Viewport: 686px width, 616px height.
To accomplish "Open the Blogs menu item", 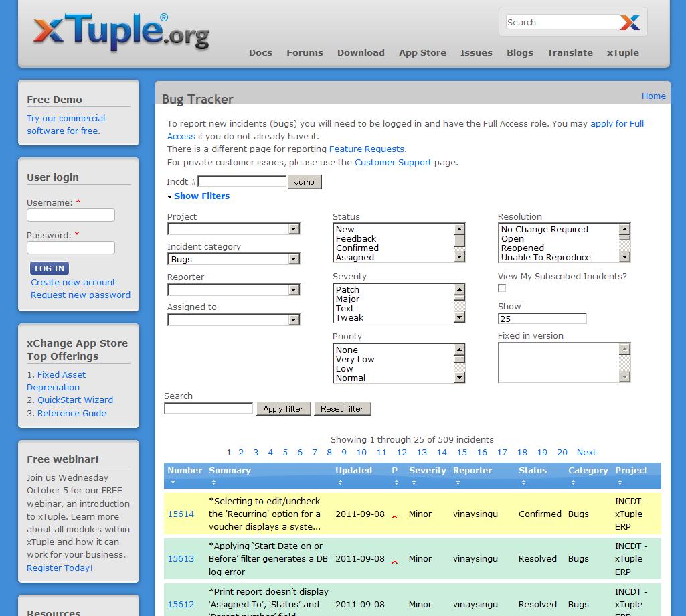I will pyautogui.click(x=520, y=52).
